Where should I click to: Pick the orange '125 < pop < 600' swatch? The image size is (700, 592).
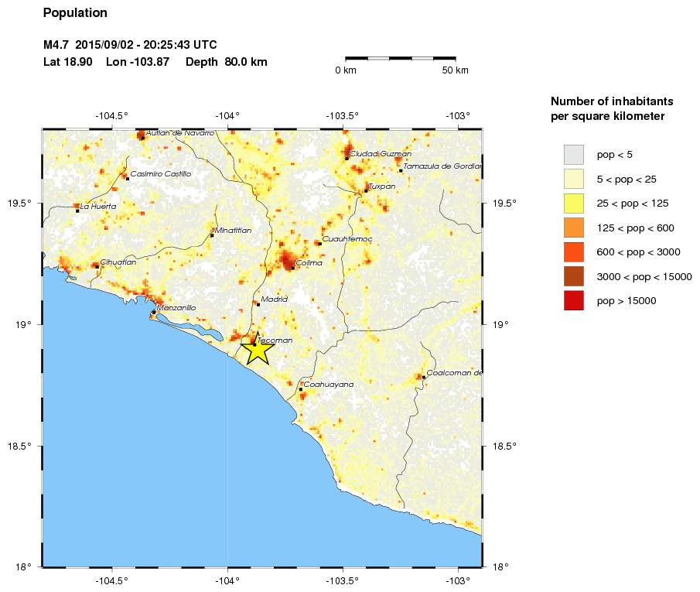coord(574,228)
